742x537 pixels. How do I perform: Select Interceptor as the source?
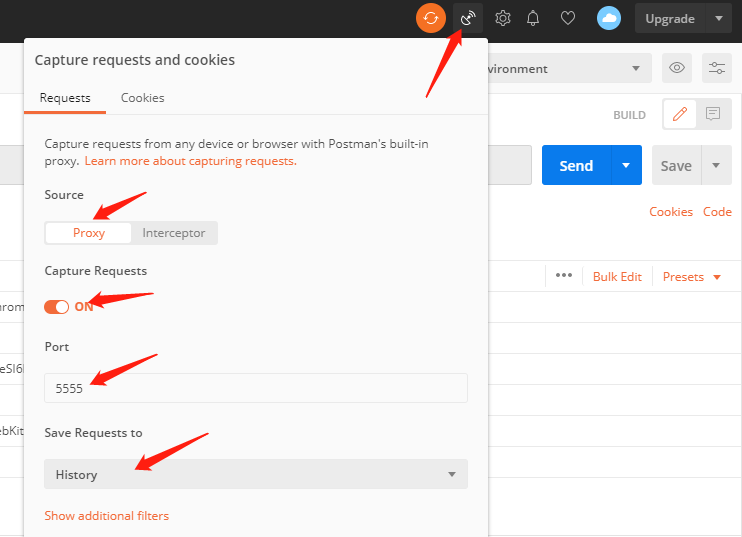(x=174, y=233)
